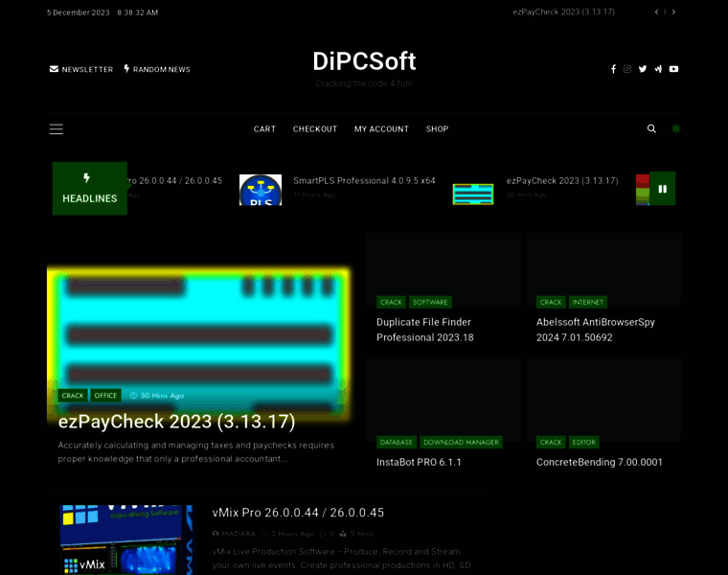Screen dimensions: 728x575
Task: Click the vMix article thumbnail
Action: pyautogui.click(x=126, y=540)
